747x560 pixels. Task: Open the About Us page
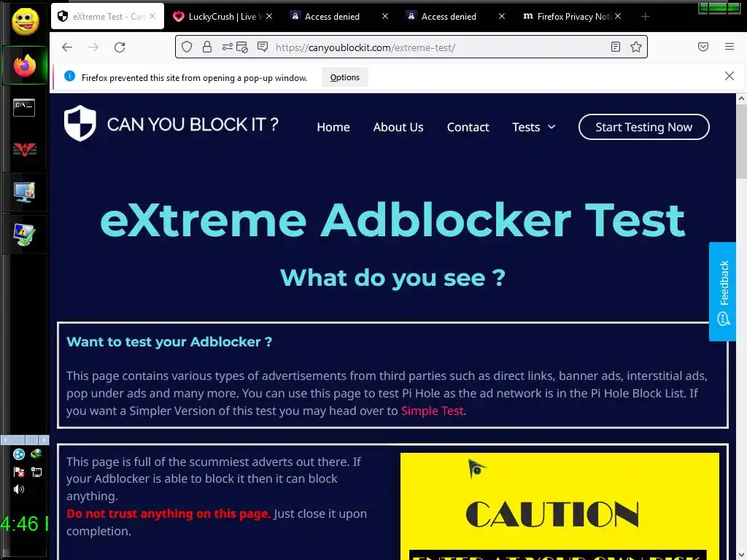[398, 127]
